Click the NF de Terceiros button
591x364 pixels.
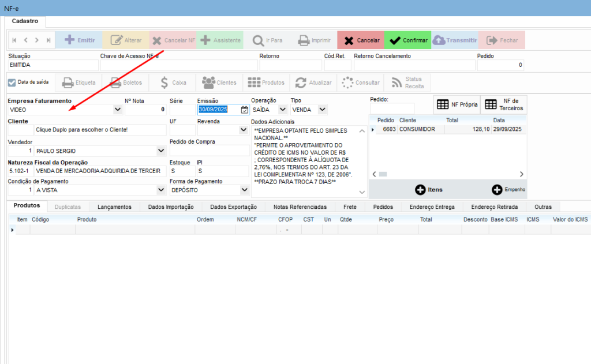pyautogui.click(x=504, y=104)
